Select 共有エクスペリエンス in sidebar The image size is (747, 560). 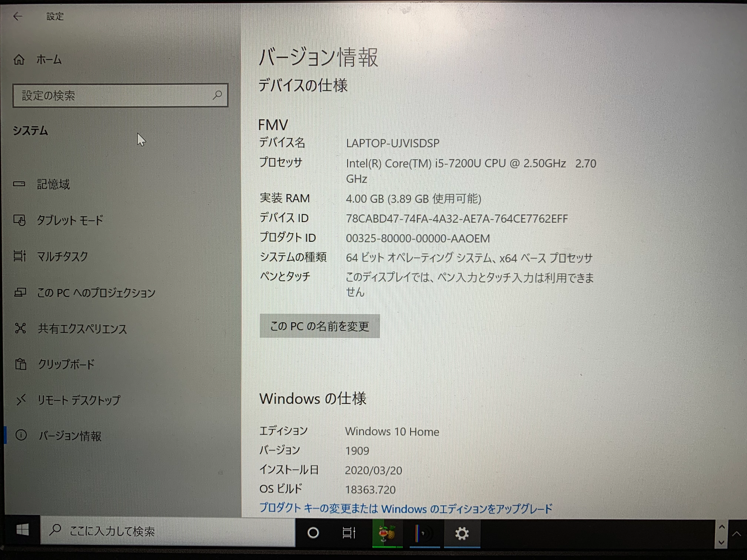(x=82, y=329)
